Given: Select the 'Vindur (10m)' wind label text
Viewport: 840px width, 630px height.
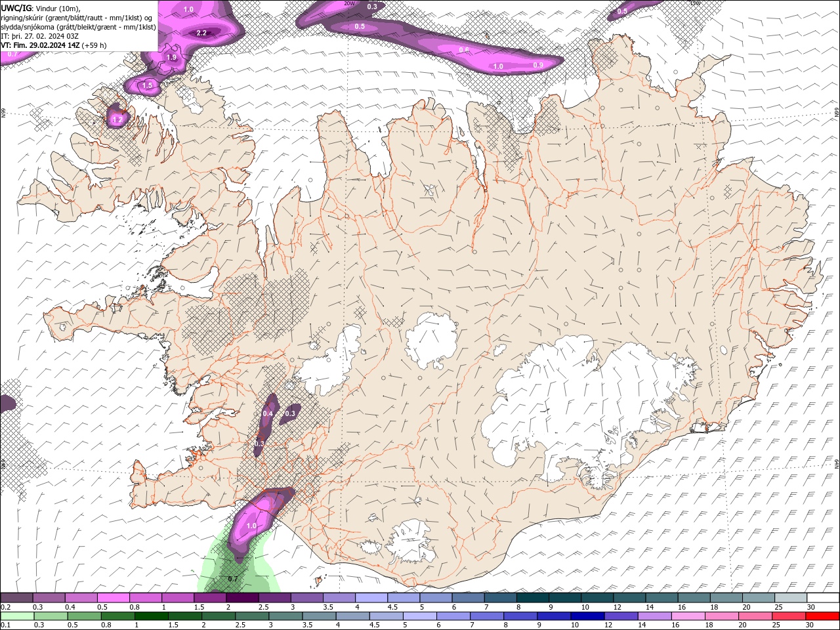Looking at the screenshot, I should pos(57,8).
